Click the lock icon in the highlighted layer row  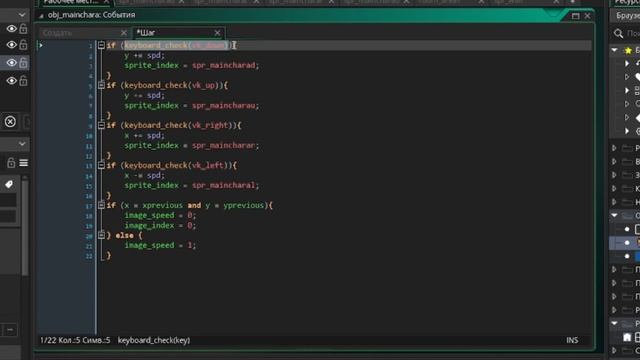[x=23, y=62]
